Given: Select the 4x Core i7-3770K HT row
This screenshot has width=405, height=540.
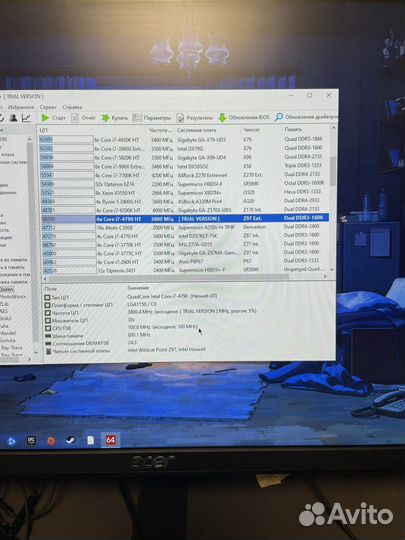Looking at the screenshot, I should [x=184, y=245].
